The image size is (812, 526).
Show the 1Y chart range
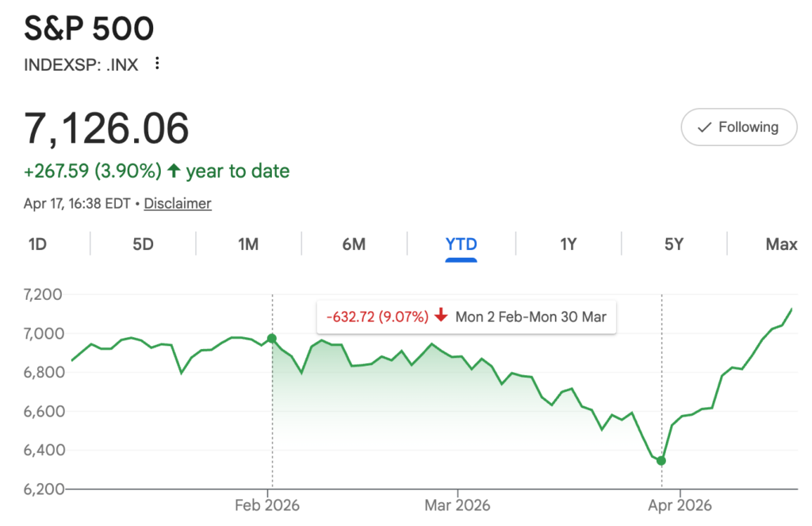click(568, 244)
